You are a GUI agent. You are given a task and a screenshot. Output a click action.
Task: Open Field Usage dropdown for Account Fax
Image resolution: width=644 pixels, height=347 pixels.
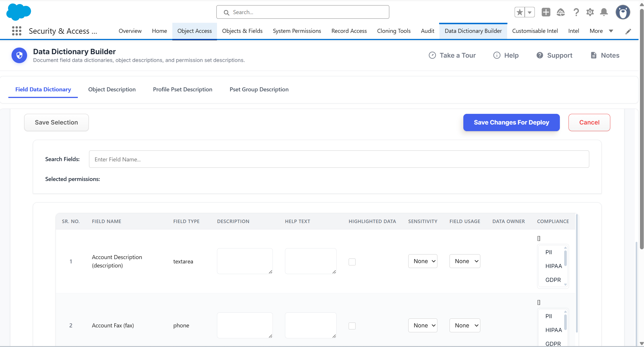[465, 325]
